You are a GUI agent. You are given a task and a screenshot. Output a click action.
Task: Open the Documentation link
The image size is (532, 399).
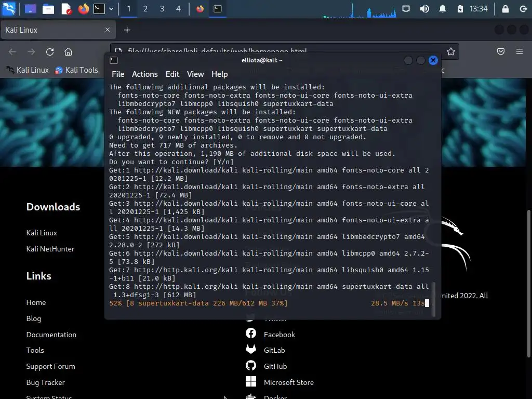51,335
